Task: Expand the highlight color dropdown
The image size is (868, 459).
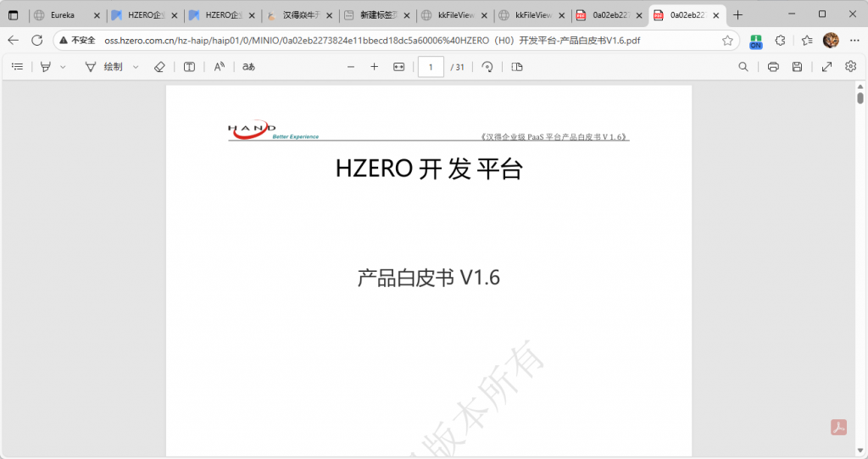Action: tap(63, 67)
